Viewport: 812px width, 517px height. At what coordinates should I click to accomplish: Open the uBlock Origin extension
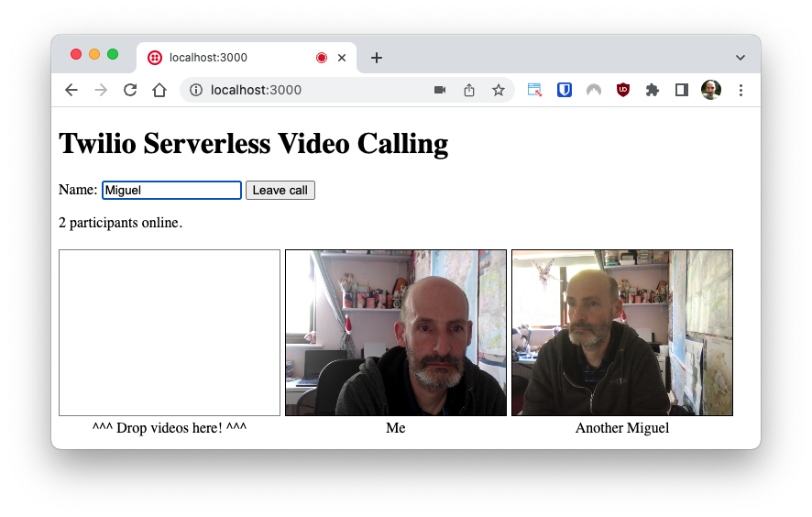(623, 90)
